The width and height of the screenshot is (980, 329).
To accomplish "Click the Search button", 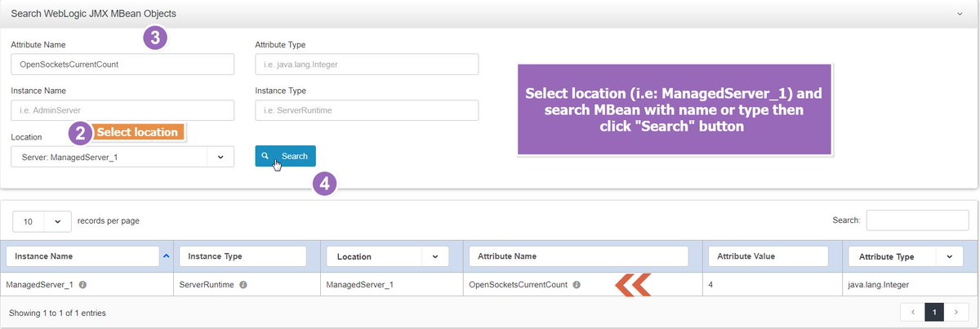I will pyautogui.click(x=285, y=156).
